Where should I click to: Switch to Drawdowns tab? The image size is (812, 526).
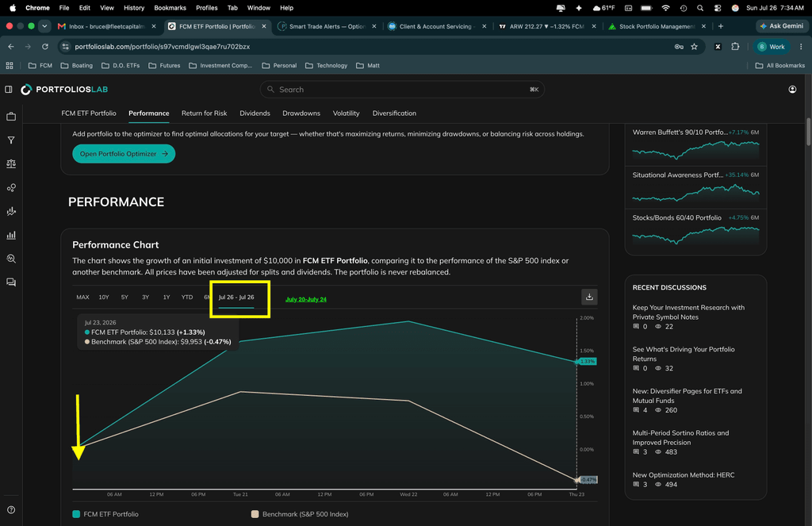point(301,113)
